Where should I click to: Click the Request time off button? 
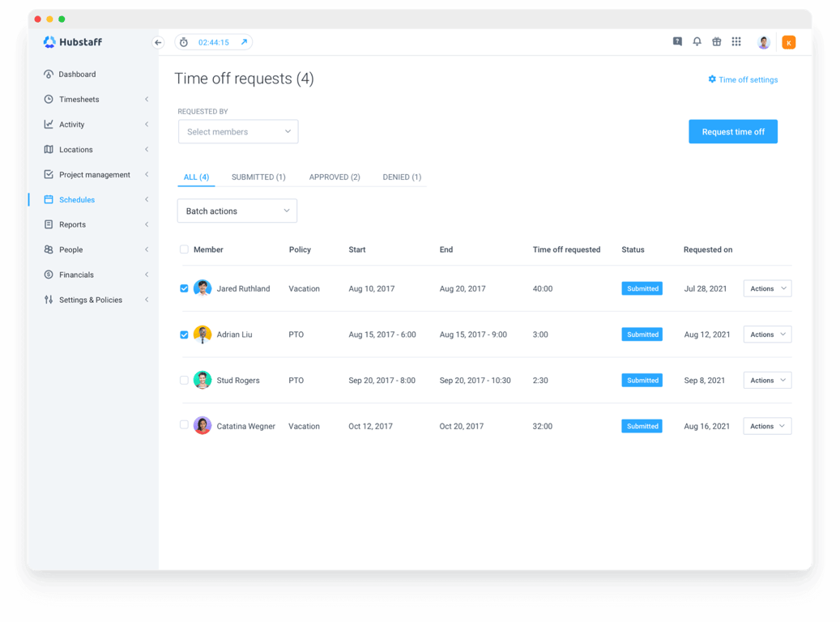(x=733, y=132)
